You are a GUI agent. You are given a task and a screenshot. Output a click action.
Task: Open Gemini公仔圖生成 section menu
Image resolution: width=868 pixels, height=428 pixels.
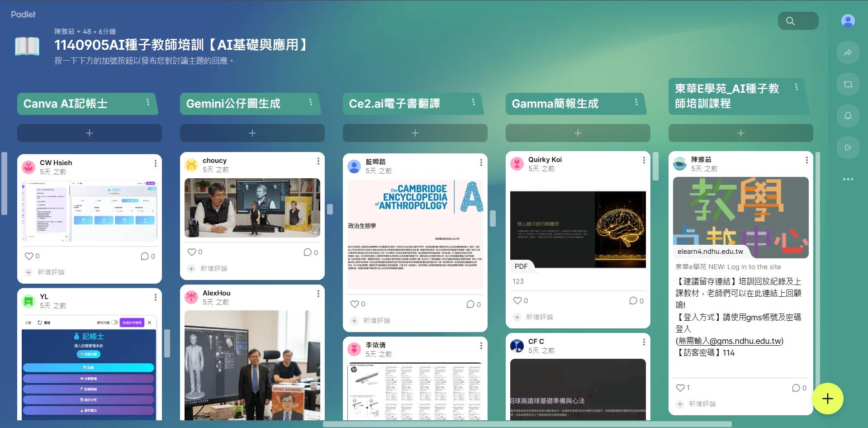pos(310,102)
